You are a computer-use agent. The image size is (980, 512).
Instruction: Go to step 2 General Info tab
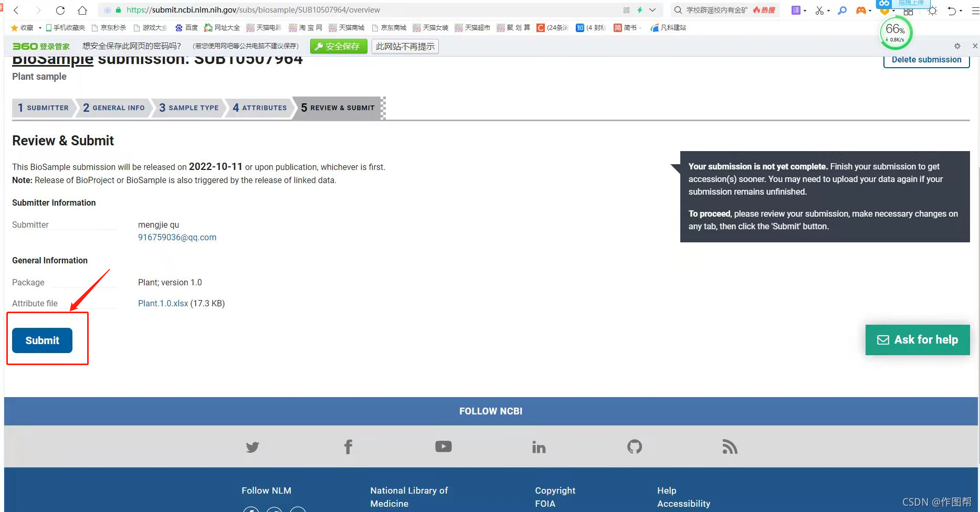(113, 108)
